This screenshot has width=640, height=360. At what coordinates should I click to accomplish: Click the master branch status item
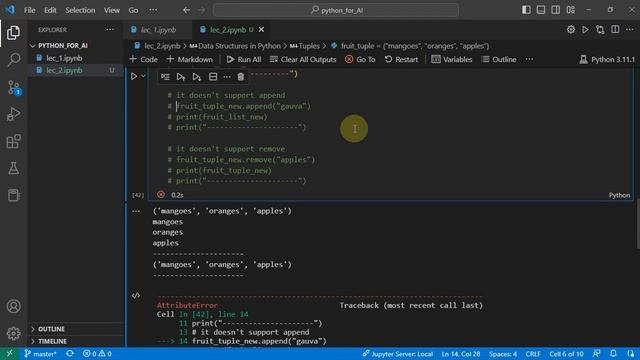coord(40,354)
